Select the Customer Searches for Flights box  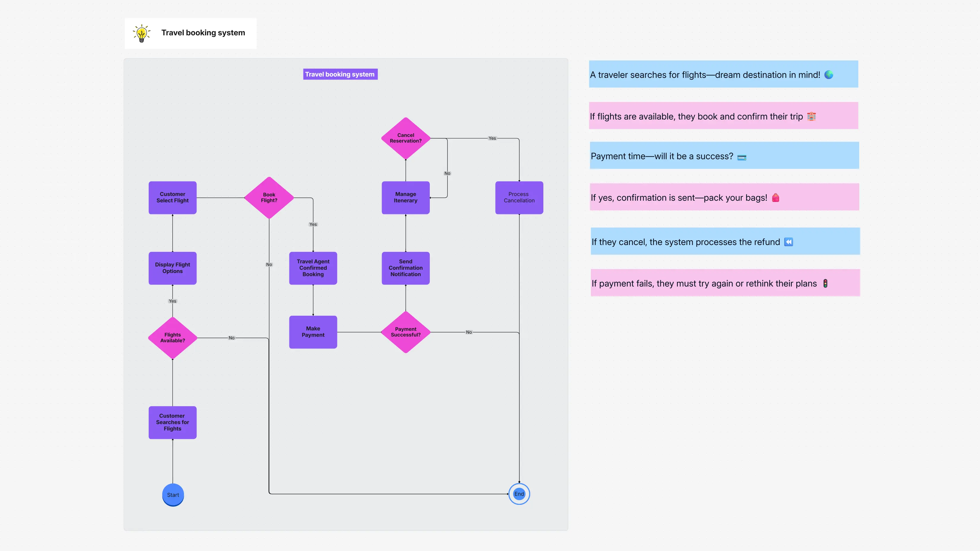(173, 423)
